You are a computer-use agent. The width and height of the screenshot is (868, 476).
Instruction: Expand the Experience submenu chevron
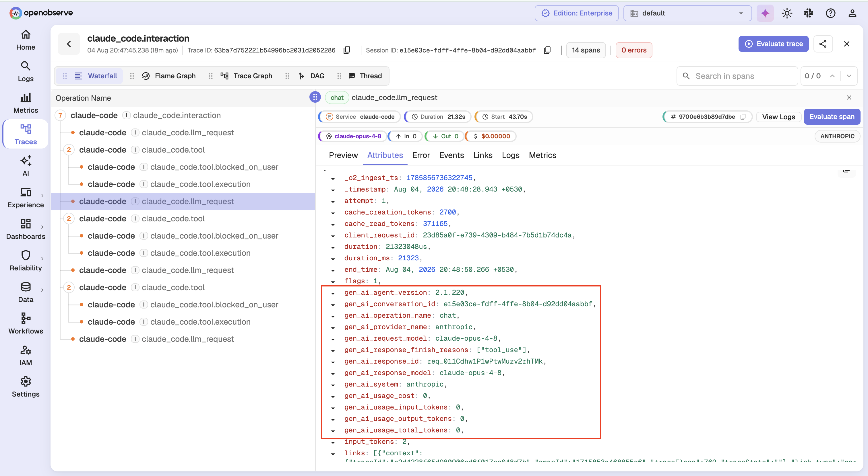click(42, 195)
